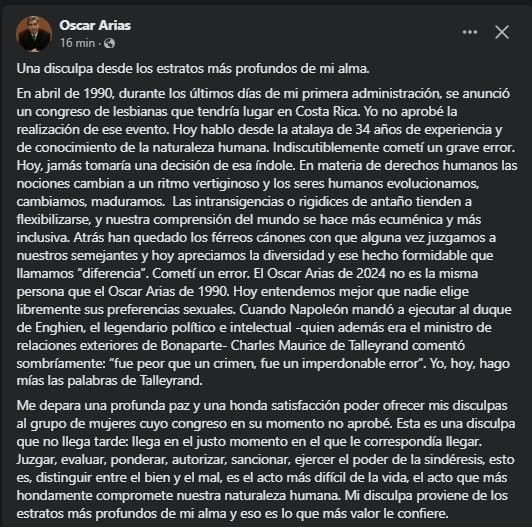Click the quoted word "diferencia" in the post
Image resolution: width=532 pixels, height=530 pixels.
coord(112,273)
